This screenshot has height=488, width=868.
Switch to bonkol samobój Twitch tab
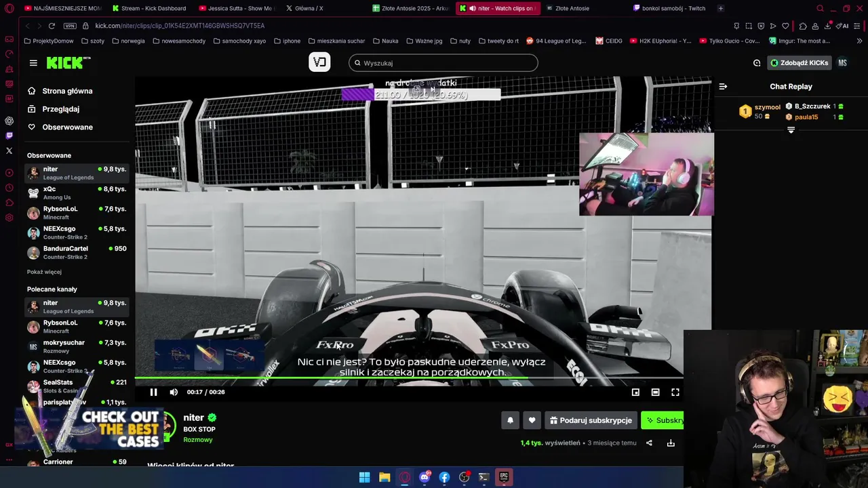(669, 8)
